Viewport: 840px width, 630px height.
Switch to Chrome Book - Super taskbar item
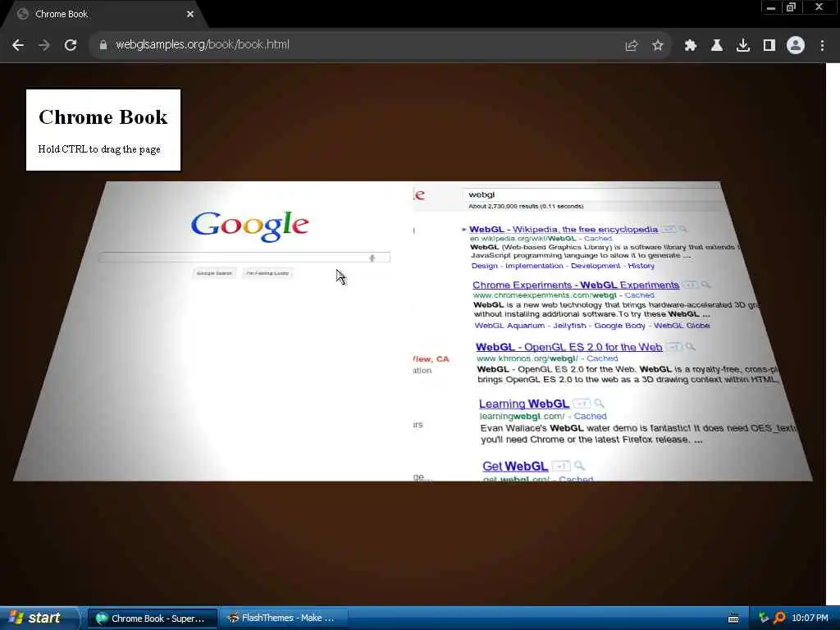tap(152, 619)
